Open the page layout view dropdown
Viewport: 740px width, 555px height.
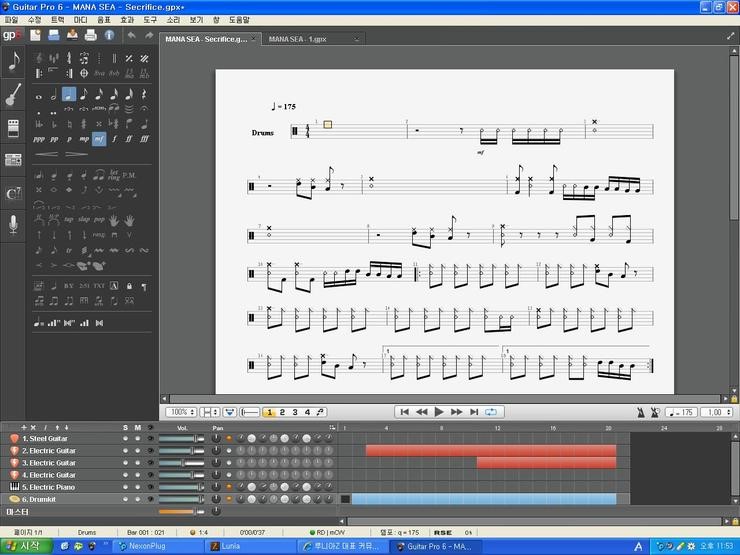point(210,412)
